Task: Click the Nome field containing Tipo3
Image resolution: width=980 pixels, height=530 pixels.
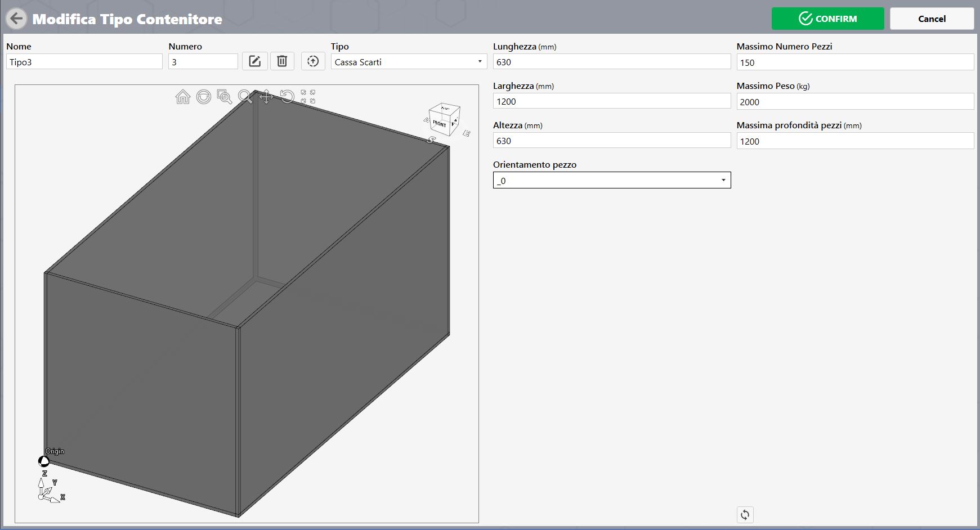Action: pos(84,62)
